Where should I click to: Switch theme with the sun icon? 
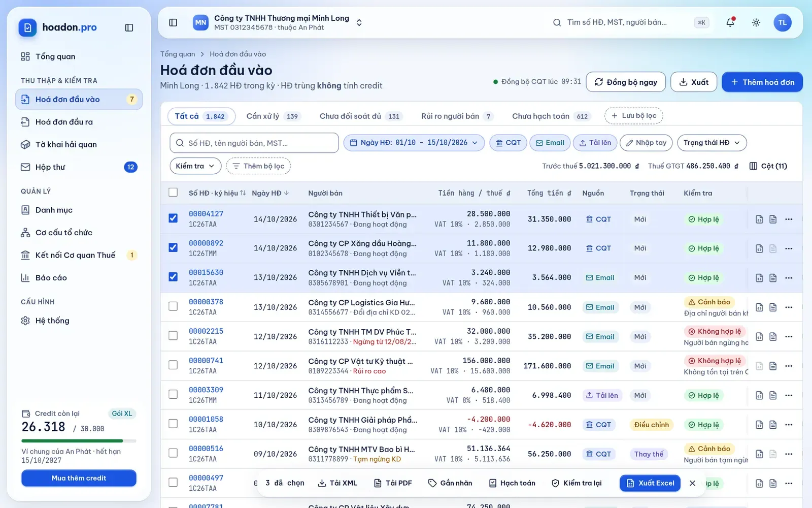pyautogui.click(x=756, y=22)
